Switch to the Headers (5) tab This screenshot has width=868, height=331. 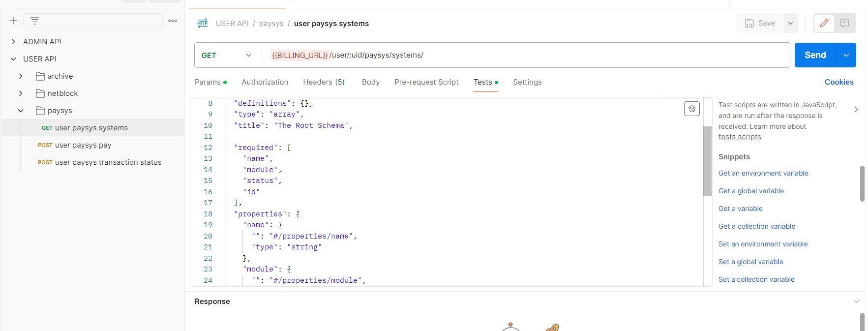(324, 82)
